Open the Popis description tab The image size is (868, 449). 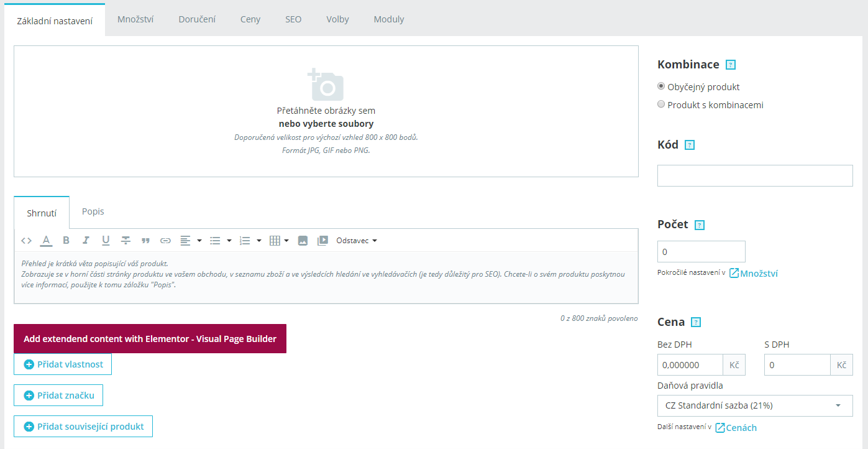(x=93, y=211)
